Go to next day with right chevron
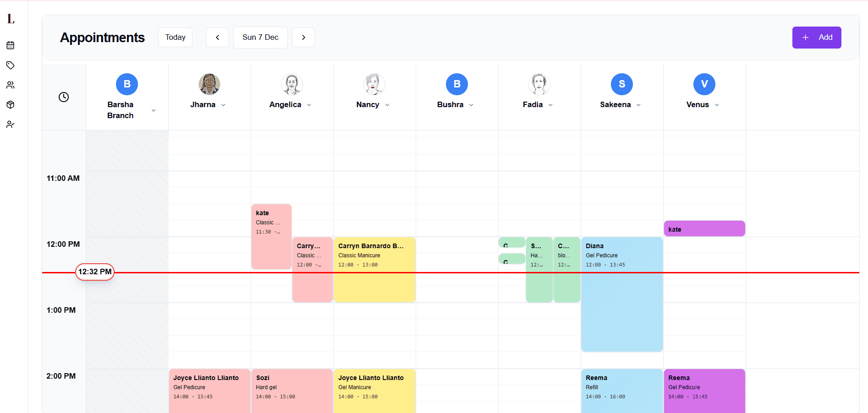868x413 pixels. pos(303,38)
